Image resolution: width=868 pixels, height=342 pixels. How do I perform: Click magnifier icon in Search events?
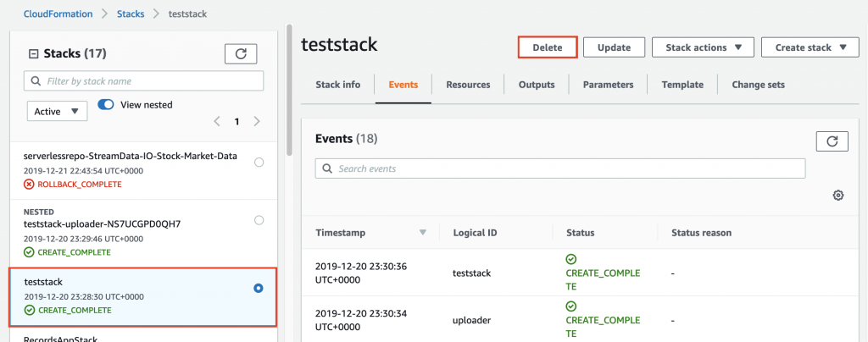click(327, 168)
